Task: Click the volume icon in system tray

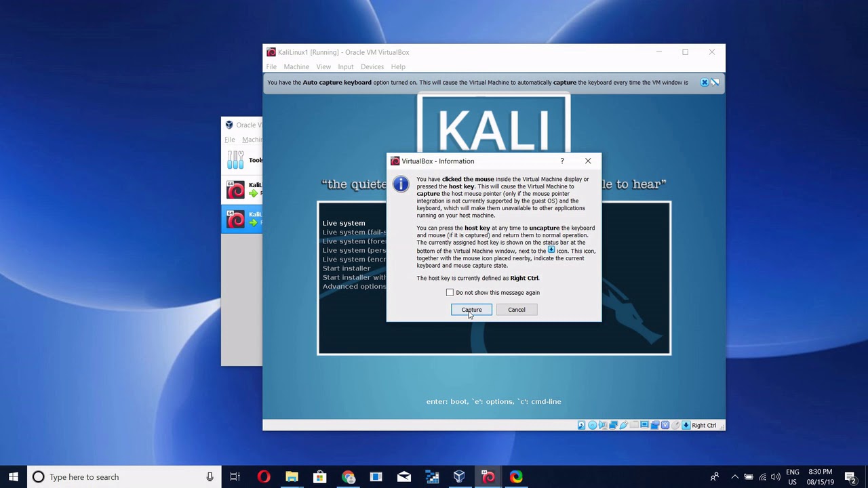Action: [775, 476]
